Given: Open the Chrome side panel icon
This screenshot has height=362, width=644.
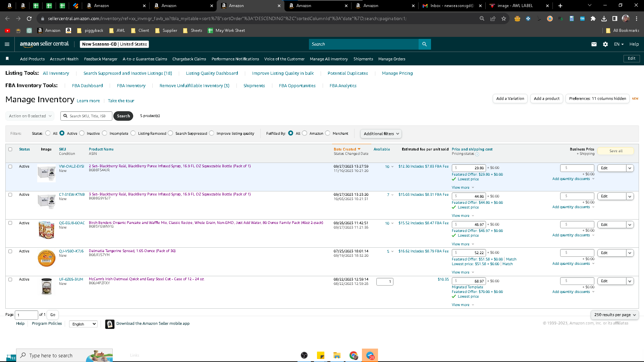Looking at the screenshot, I should point(615,19).
